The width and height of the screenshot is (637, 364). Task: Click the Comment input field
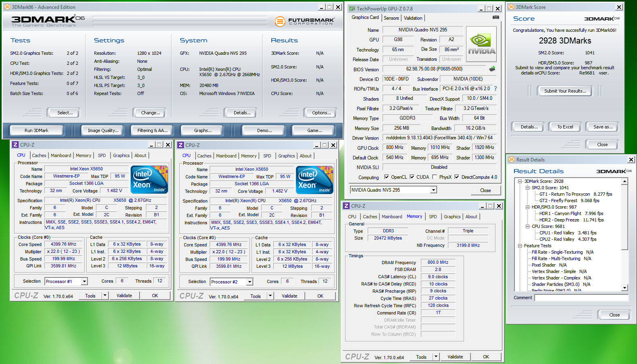pos(581,298)
